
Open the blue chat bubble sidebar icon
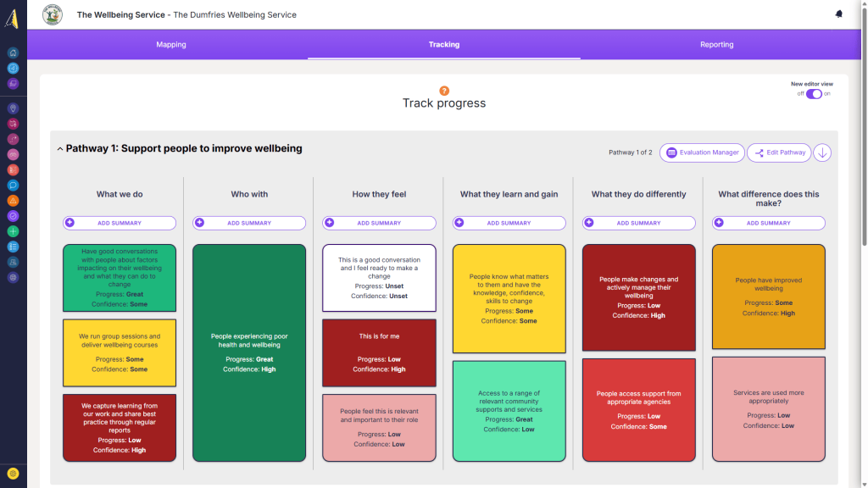(x=13, y=185)
